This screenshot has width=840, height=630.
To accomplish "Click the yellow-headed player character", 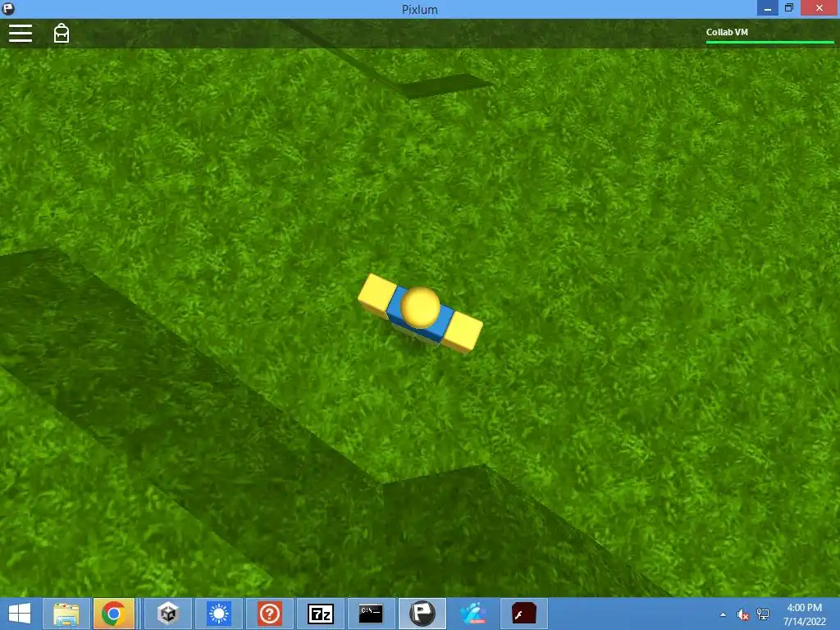I will point(420,313).
